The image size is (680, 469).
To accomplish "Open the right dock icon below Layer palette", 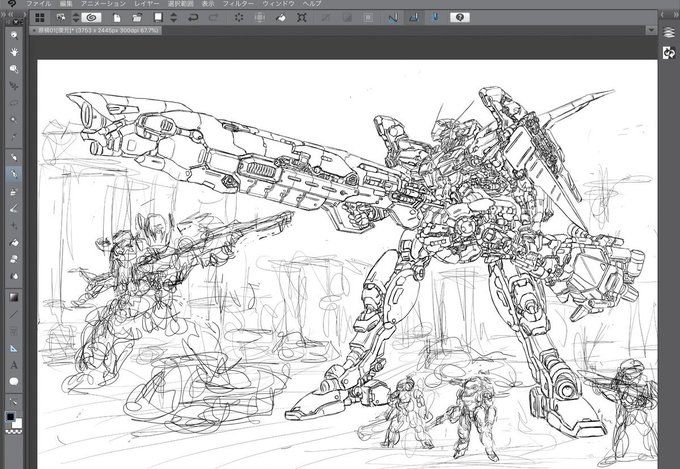I will pos(669,53).
